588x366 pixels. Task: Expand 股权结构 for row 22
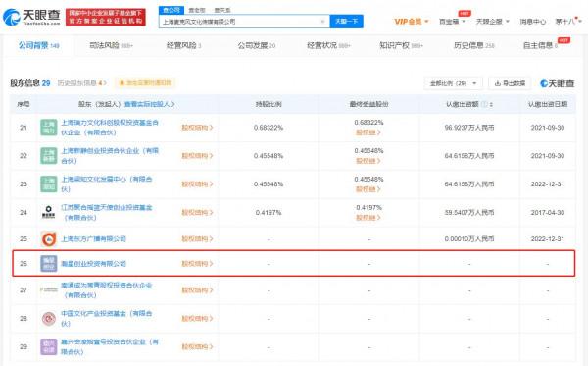197,156
